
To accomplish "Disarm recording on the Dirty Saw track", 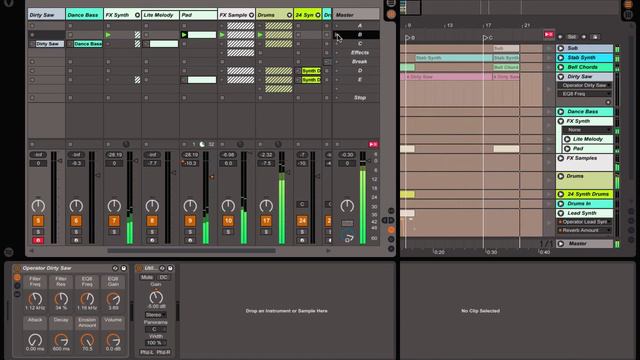I will point(38,240).
